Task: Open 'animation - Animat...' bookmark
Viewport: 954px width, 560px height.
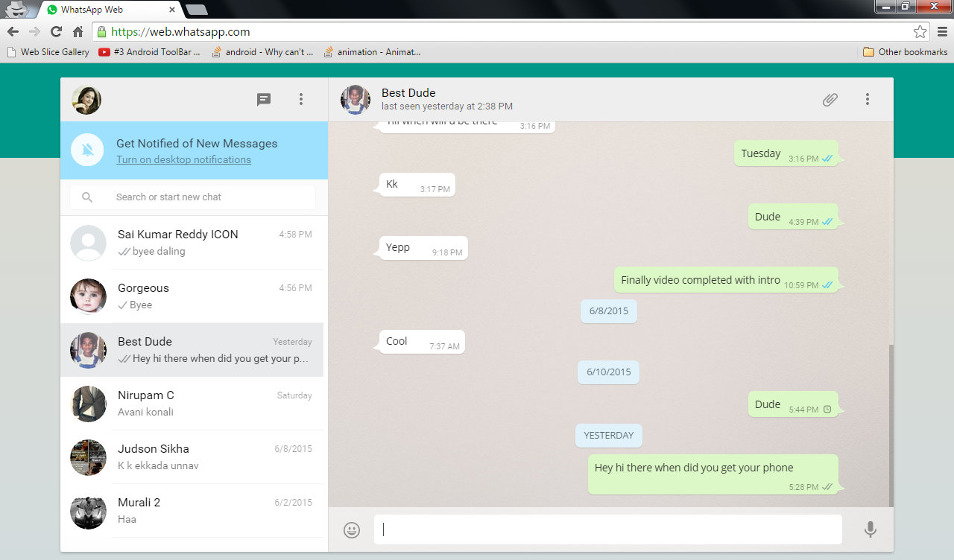Action: [372, 52]
